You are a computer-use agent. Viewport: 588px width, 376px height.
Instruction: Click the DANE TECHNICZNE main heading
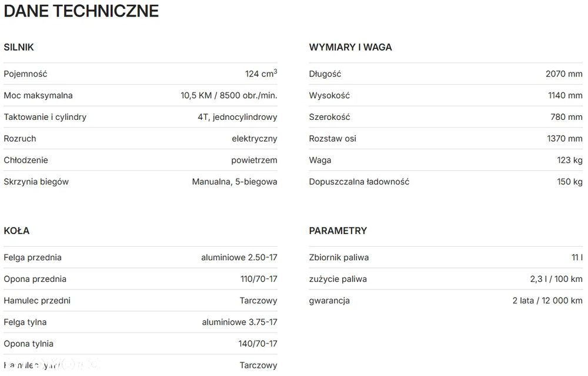(81, 11)
